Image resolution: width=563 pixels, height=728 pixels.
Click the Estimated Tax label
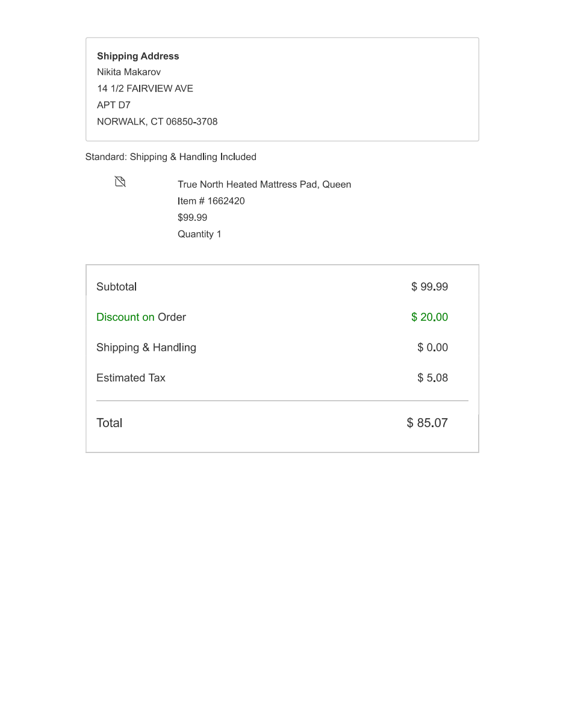click(131, 378)
